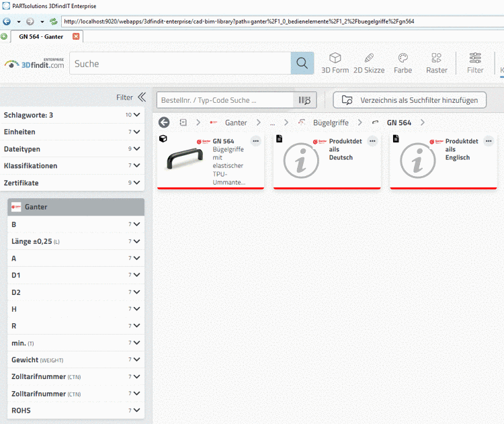Click the 3Dfindit.com logo
The image size is (504, 424).
[x=34, y=63]
